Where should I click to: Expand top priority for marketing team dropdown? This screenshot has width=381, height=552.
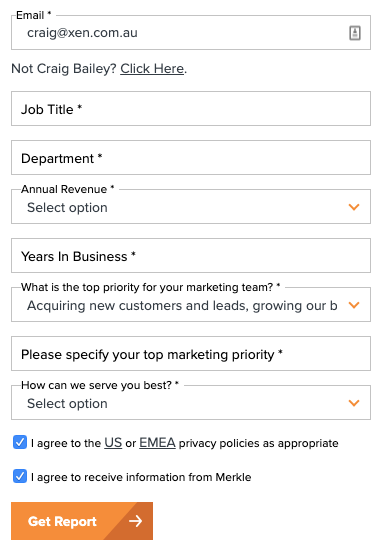(x=191, y=305)
